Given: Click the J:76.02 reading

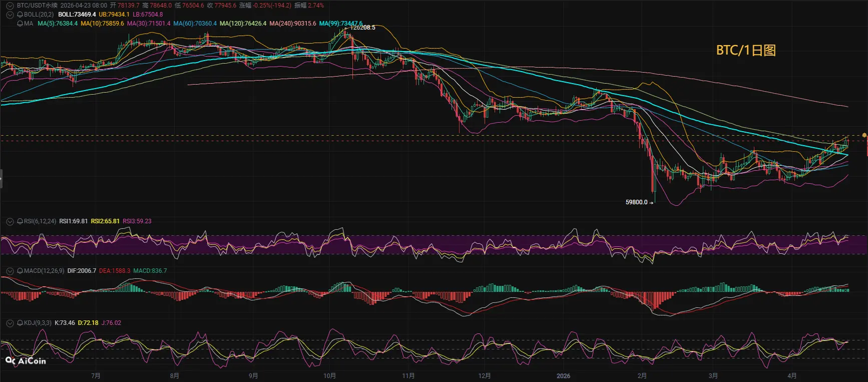Looking at the screenshot, I should tap(111, 323).
